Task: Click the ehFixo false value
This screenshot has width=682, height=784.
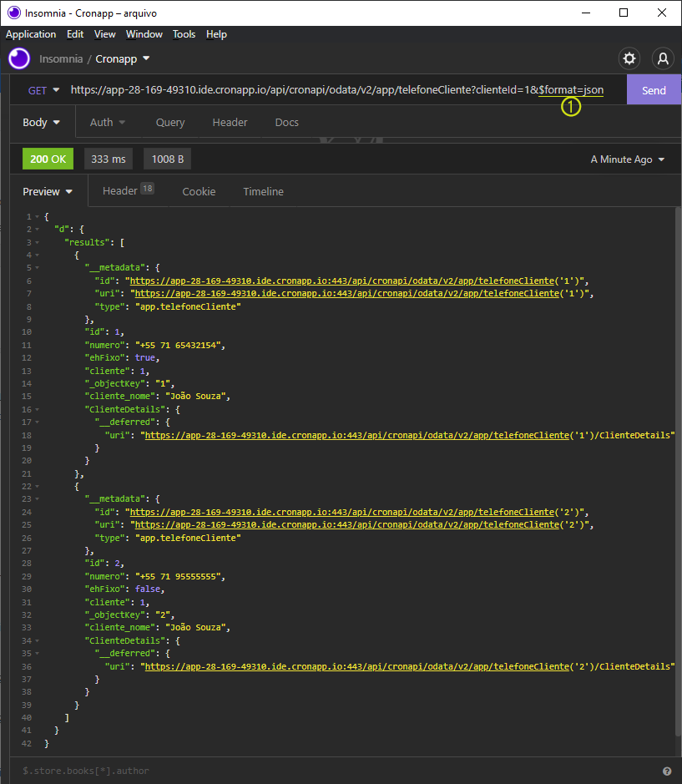Action: click(x=148, y=589)
